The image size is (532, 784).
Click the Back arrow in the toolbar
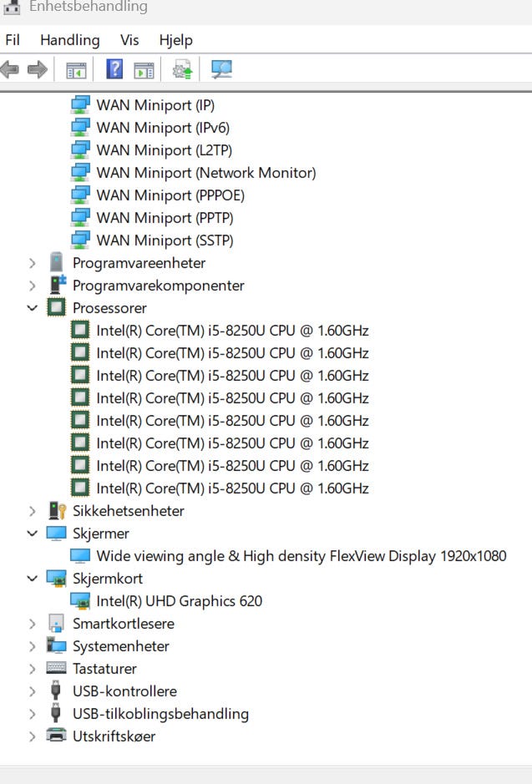(x=9, y=69)
